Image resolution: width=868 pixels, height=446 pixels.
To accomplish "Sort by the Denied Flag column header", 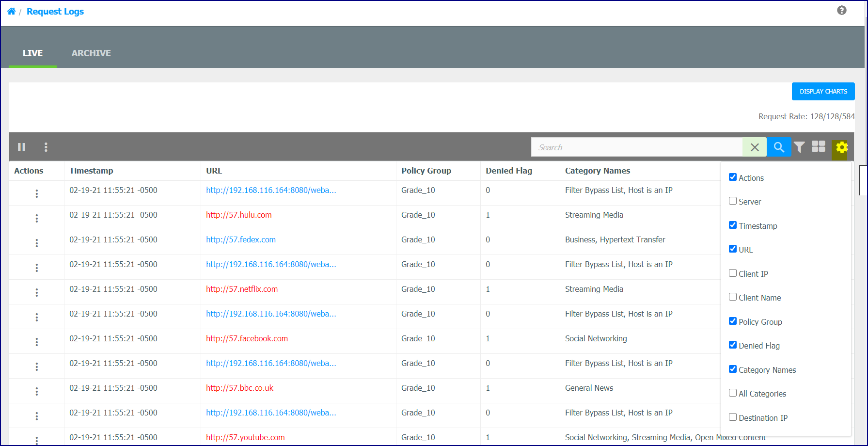I will point(509,171).
